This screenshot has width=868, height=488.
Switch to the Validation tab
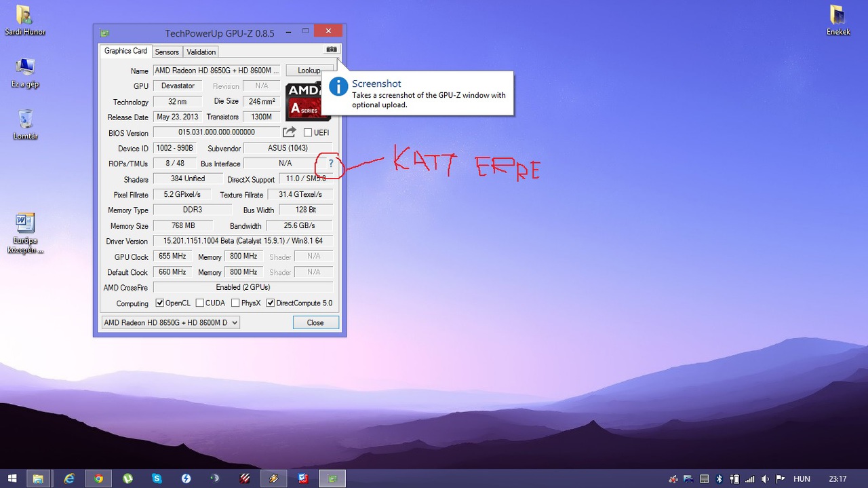pyautogui.click(x=201, y=52)
